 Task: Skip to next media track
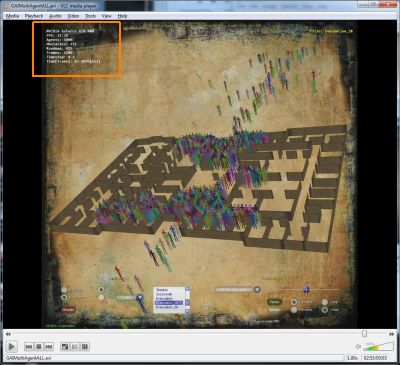click(x=49, y=347)
